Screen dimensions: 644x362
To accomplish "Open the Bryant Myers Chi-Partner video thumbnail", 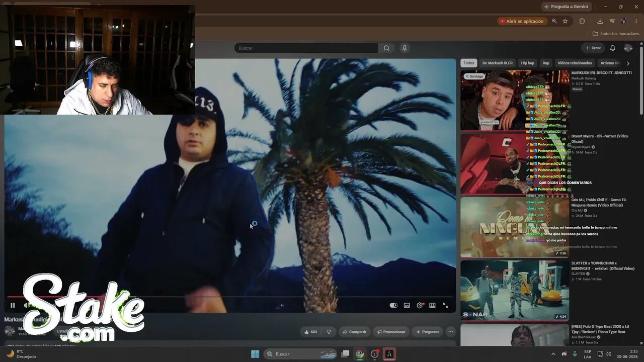I will coord(515,163).
